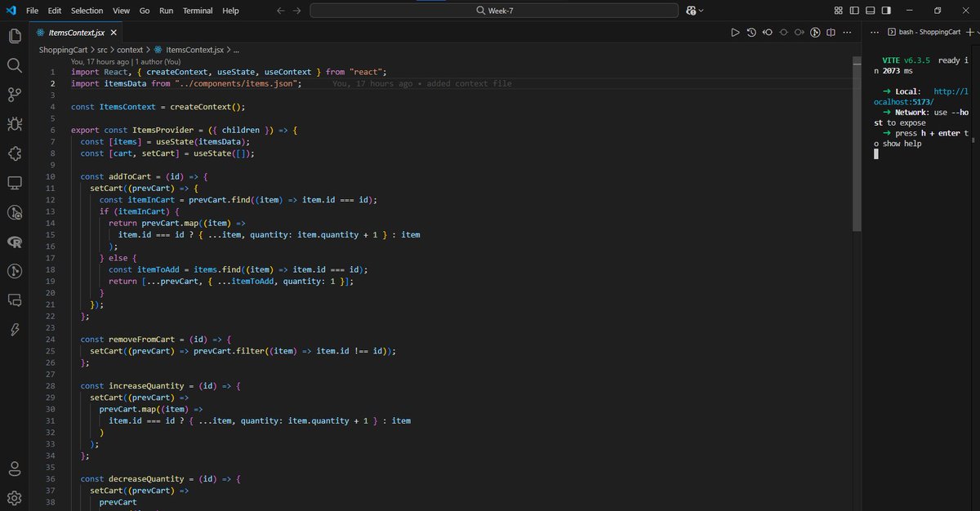Open the Search view in activity bar
980x511 pixels.
pos(14,65)
